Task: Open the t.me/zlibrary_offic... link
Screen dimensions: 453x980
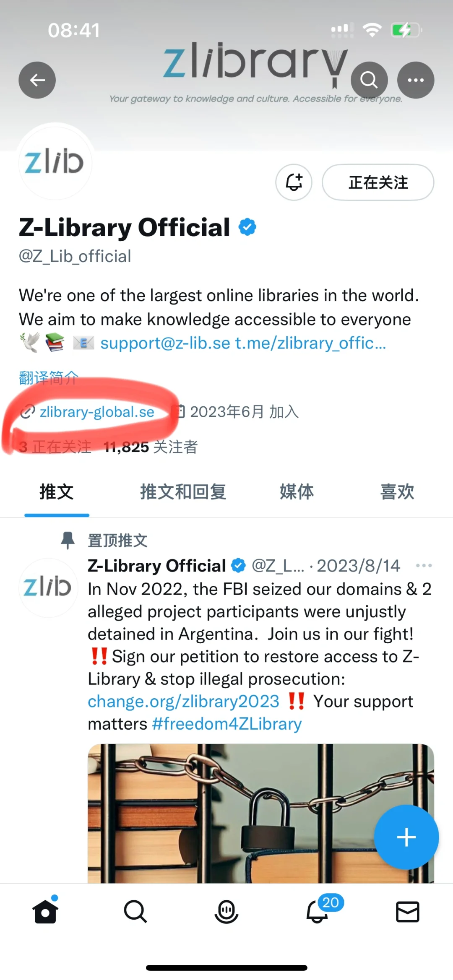Action: (x=310, y=343)
